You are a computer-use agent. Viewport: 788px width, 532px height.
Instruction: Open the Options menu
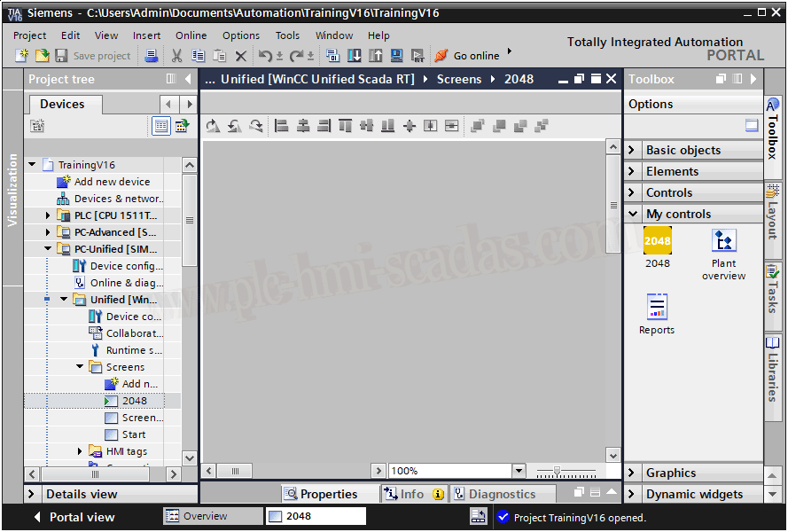click(x=241, y=35)
